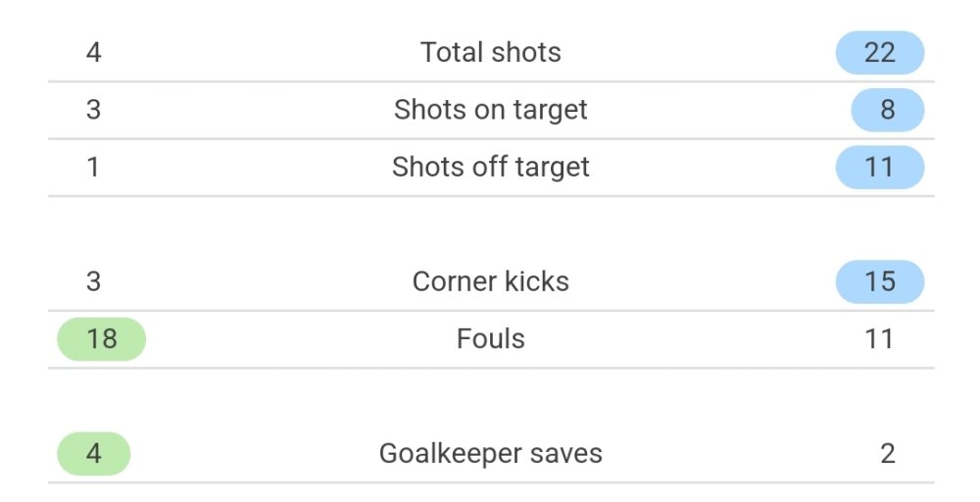Click the Shots on target label
Image resolution: width=980 pixels, height=502 pixels.
click(491, 110)
